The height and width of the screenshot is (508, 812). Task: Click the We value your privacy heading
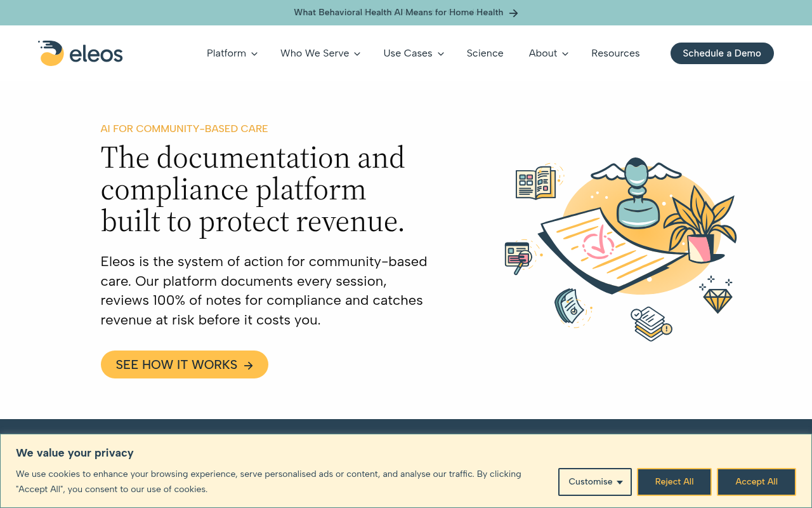pos(75,453)
